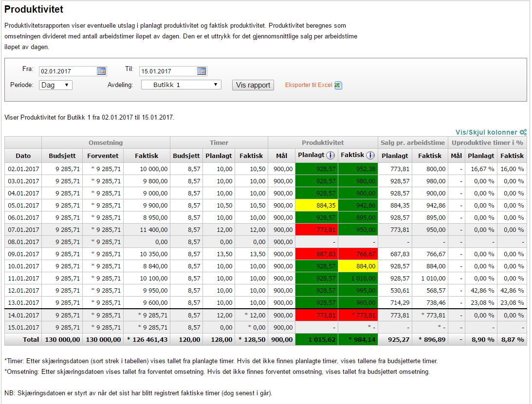Viewport: 532px width, 404px height.
Task: Open the Til date calendar picker
Action: (202, 71)
